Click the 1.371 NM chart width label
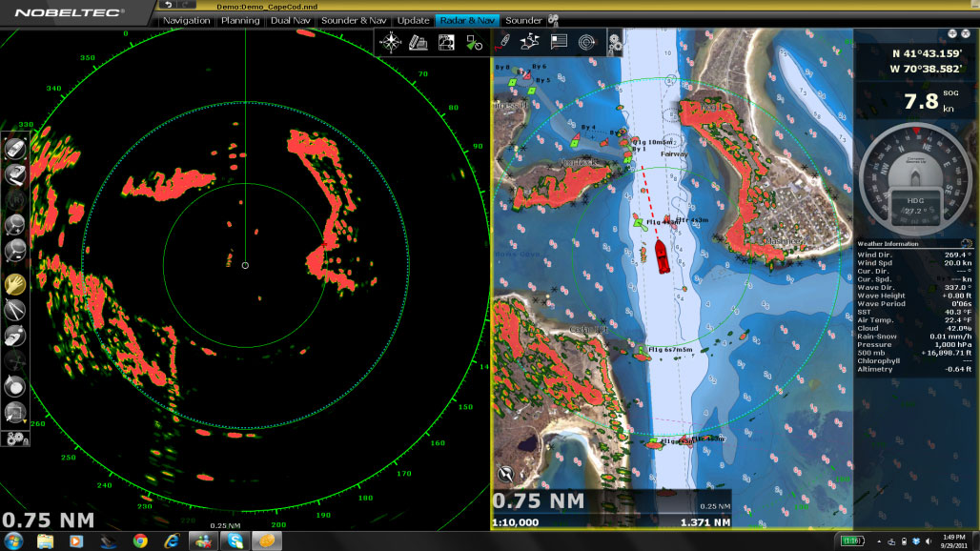This screenshot has height=551, width=980. point(705,523)
